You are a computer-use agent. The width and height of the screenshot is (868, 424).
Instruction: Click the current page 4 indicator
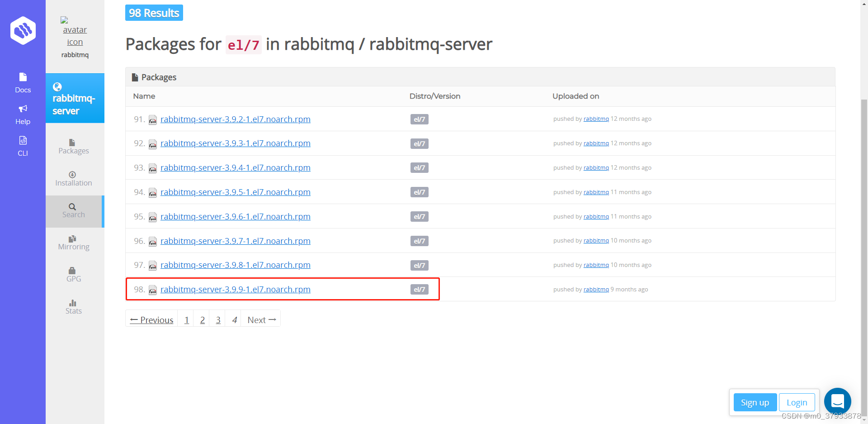coord(234,319)
